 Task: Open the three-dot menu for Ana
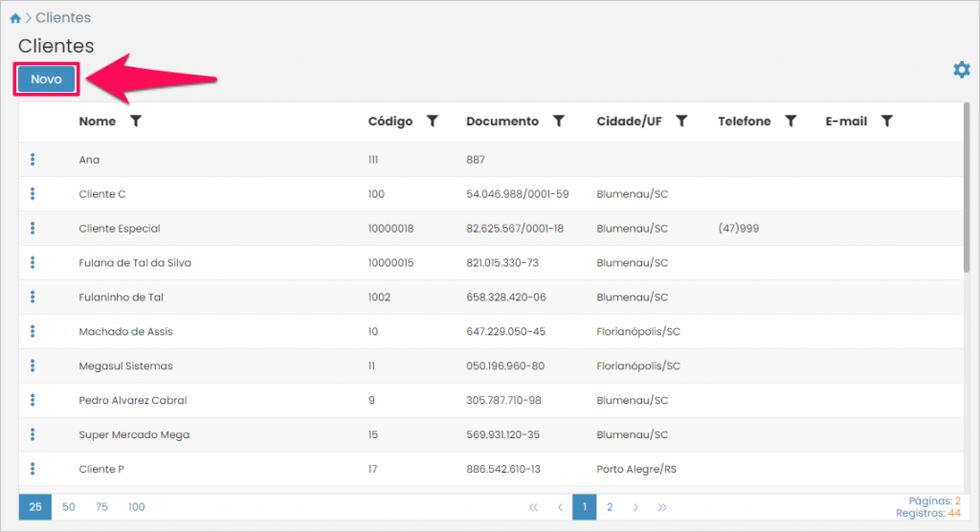[33, 160]
